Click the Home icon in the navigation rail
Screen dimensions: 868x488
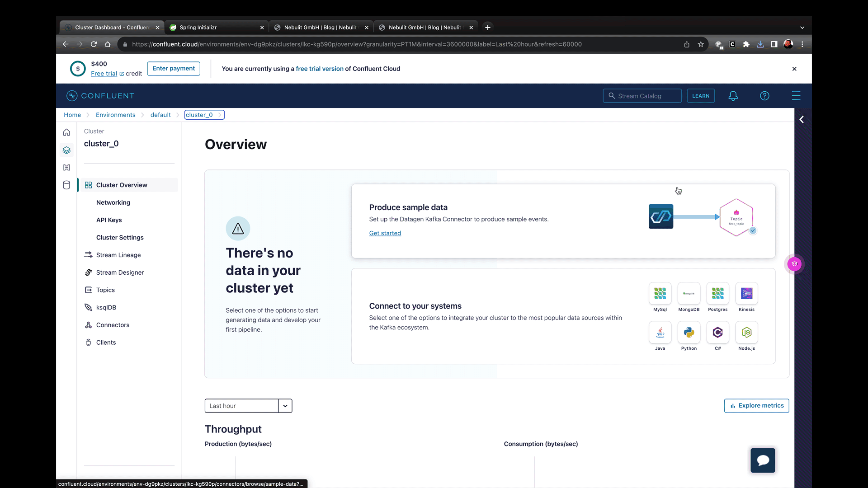66,132
